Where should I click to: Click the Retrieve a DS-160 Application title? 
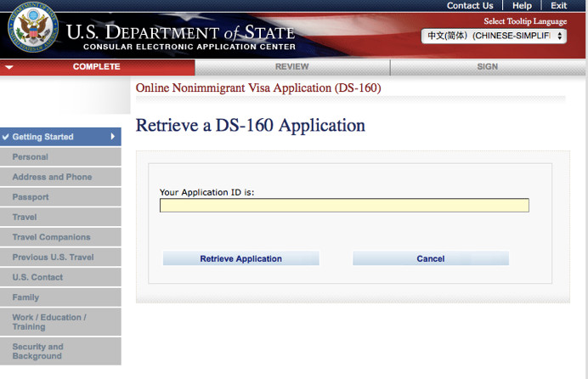[x=251, y=125]
